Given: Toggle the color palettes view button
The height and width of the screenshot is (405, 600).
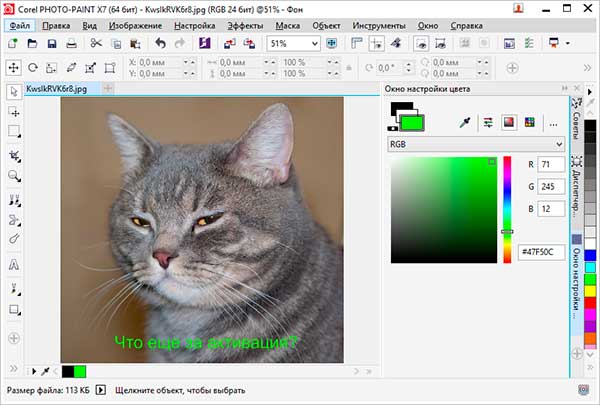Looking at the screenshot, I should click(529, 122).
